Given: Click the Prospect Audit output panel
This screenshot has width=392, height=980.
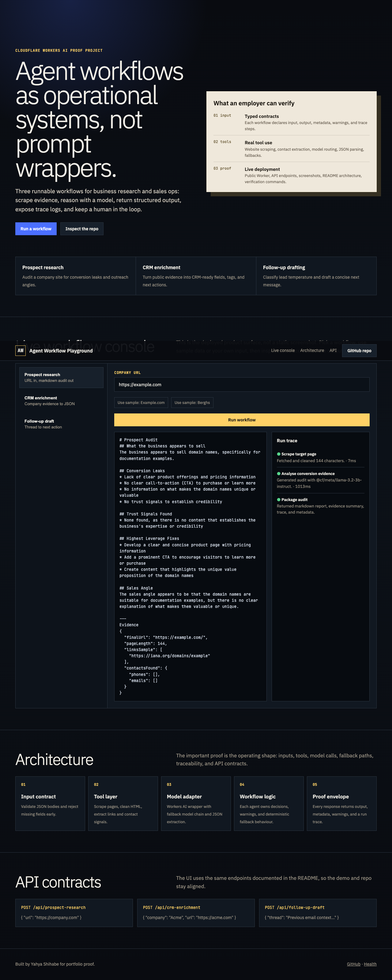Looking at the screenshot, I should pos(190,566).
